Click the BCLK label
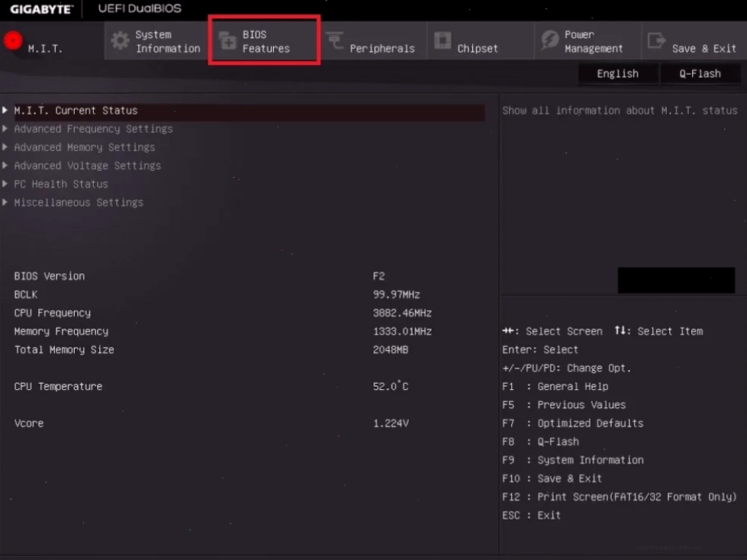Image resolution: width=747 pixels, height=560 pixels. pyautogui.click(x=26, y=294)
